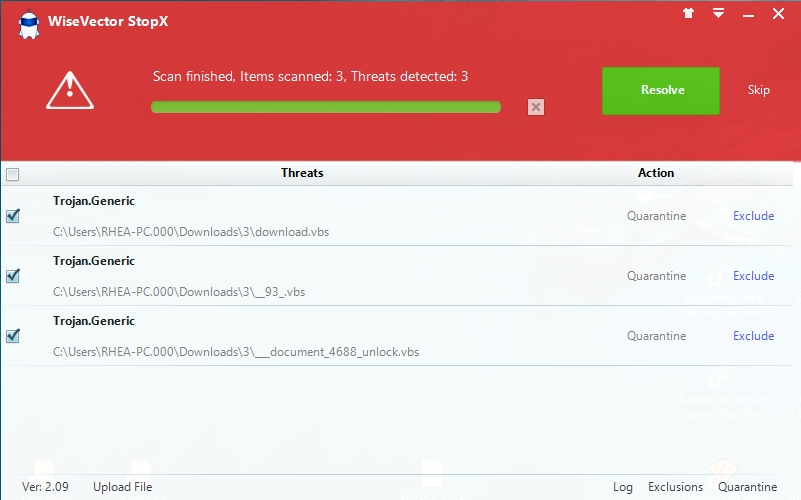Open the Log view
The width and height of the screenshot is (801, 500).
click(x=623, y=487)
